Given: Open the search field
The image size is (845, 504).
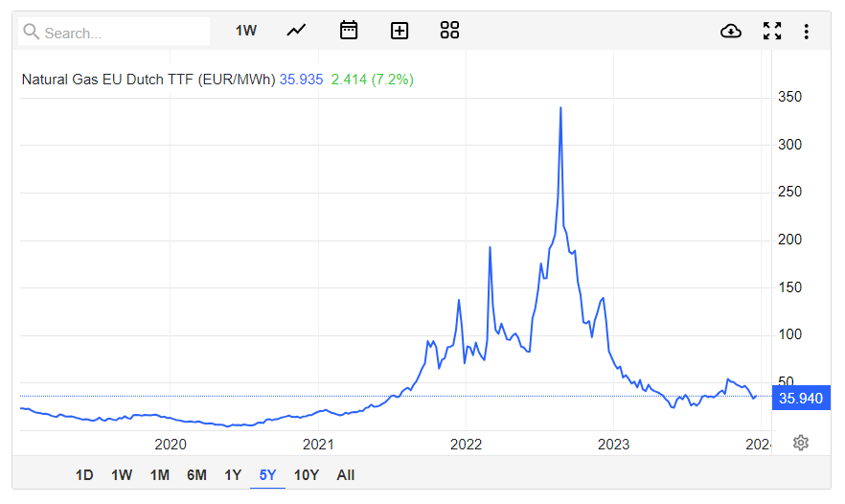Looking at the screenshot, I should pyautogui.click(x=114, y=32).
